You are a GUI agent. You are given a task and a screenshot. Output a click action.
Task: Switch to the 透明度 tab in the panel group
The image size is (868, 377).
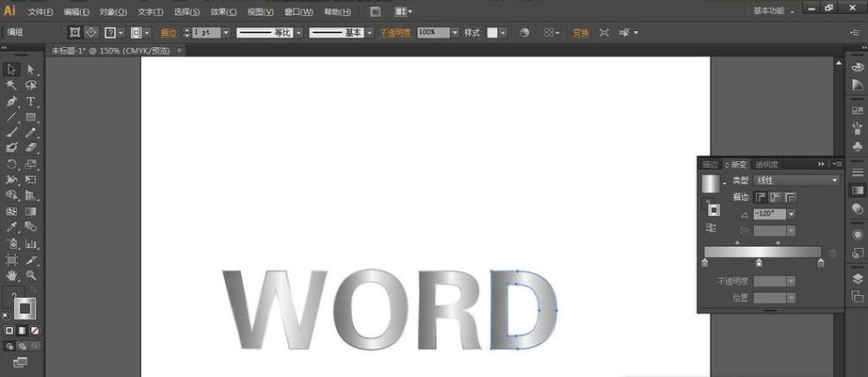click(x=766, y=164)
